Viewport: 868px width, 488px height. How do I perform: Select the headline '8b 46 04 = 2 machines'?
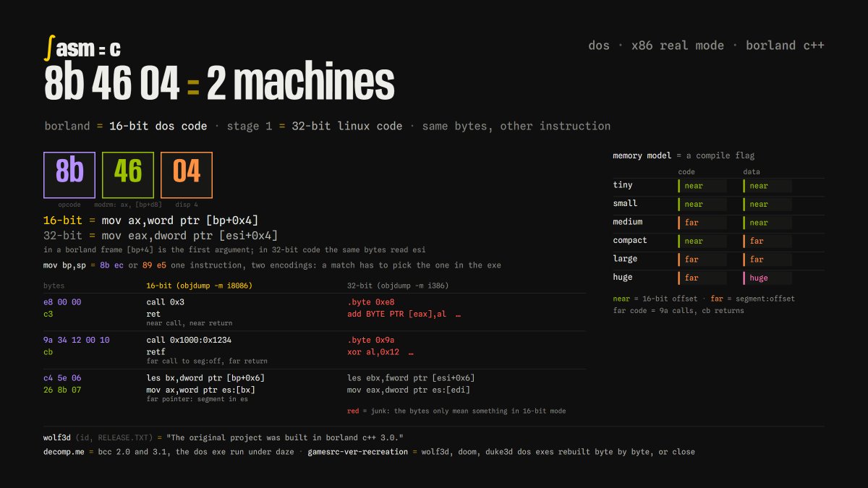point(219,83)
